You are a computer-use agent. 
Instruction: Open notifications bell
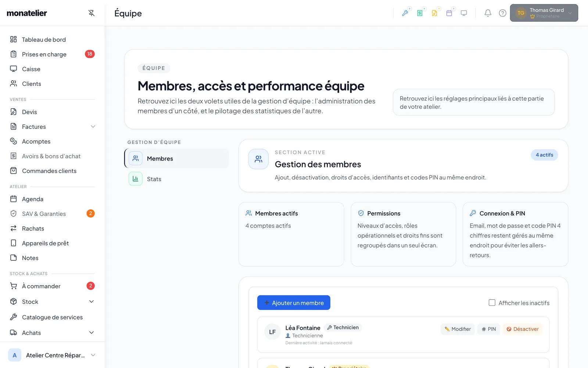488,13
